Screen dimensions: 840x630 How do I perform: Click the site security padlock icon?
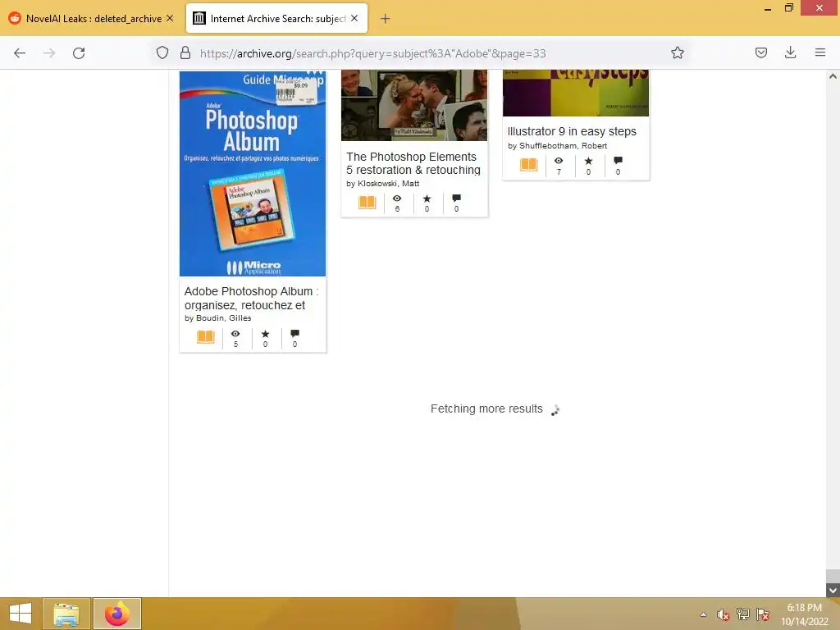click(185, 53)
